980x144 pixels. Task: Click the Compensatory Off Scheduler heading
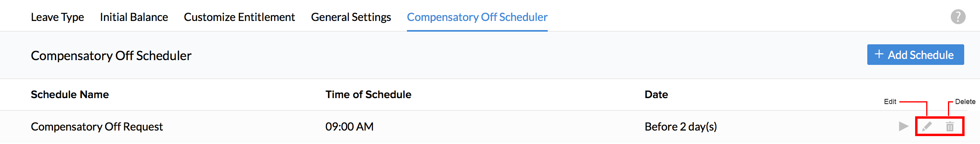click(x=111, y=55)
